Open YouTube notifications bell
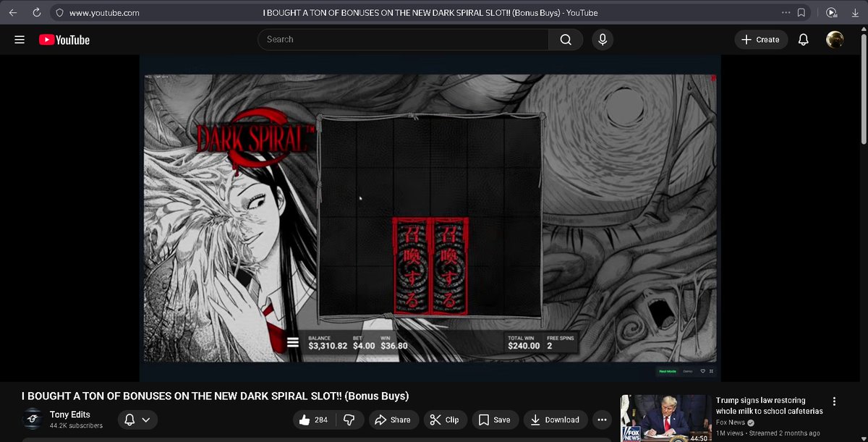This screenshot has width=868, height=442. [803, 40]
